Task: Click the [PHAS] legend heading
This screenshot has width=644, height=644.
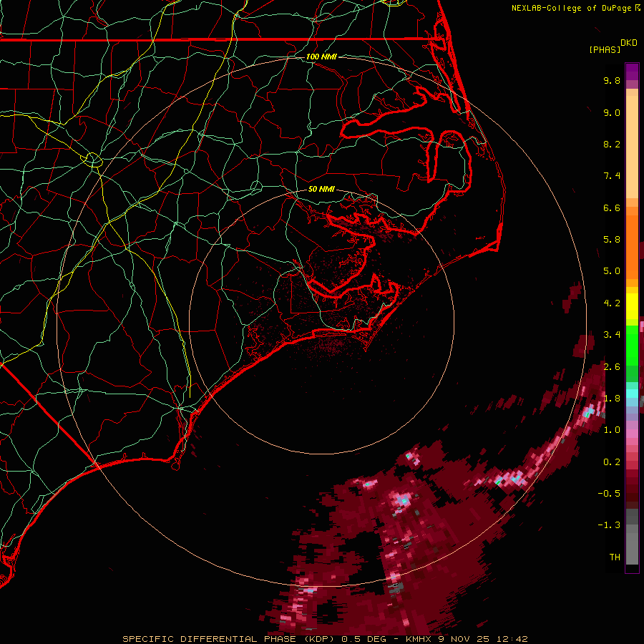Action: [605, 49]
